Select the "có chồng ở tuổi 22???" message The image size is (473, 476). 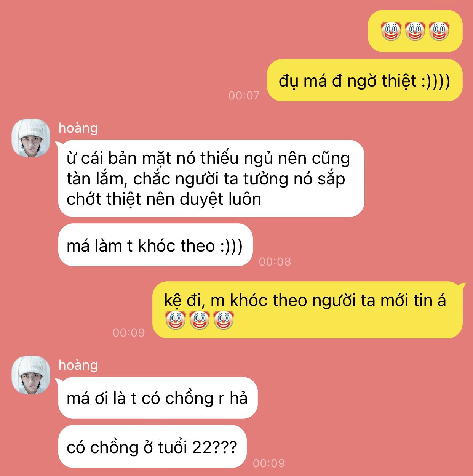(x=152, y=447)
